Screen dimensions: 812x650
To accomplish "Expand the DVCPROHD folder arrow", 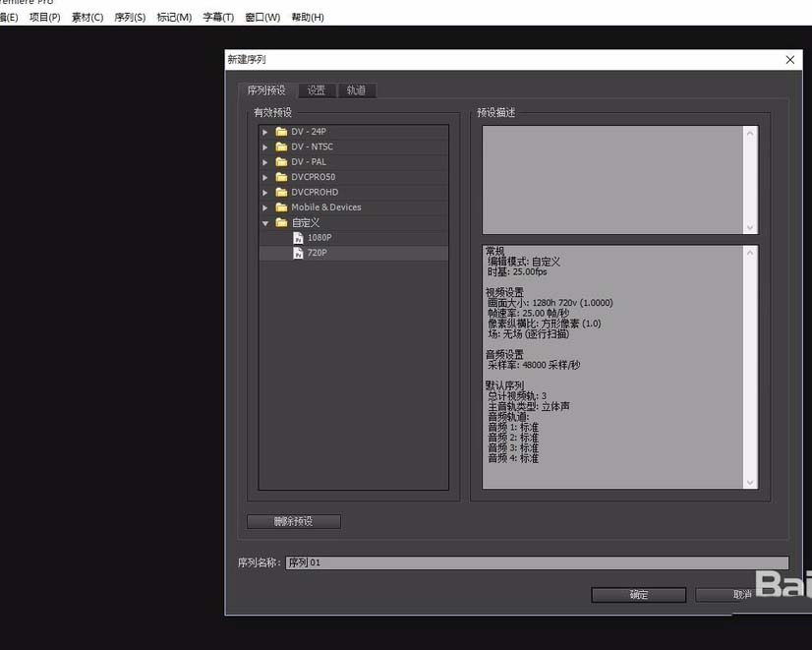I will tap(265, 192).
